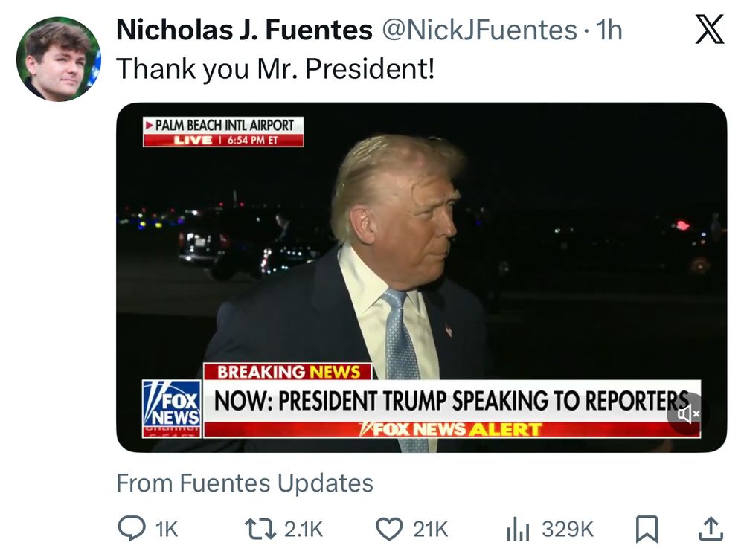Open the post via the 1h timestamp
The width and height of the screenshot is (744, 560).
[x=609, y=30]
